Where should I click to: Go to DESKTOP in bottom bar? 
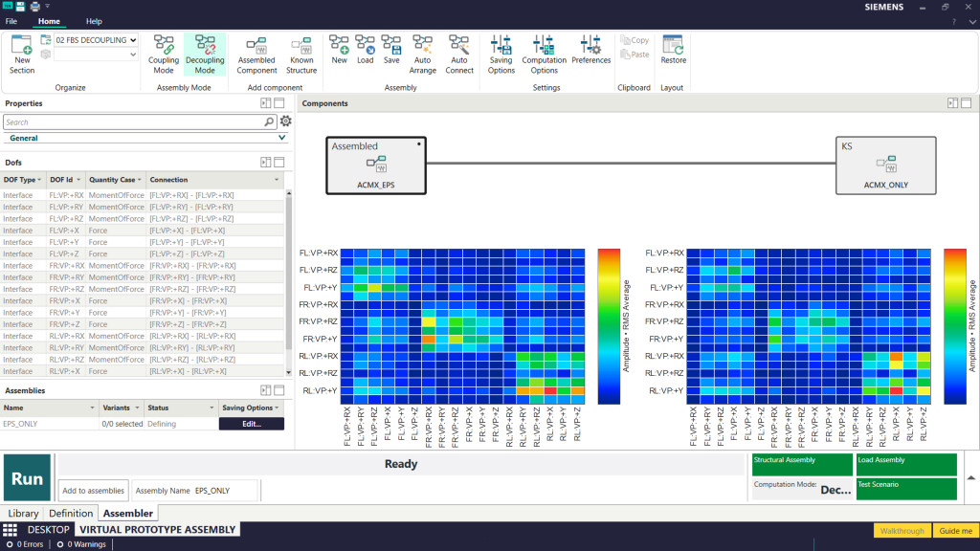tap(48, 530)
